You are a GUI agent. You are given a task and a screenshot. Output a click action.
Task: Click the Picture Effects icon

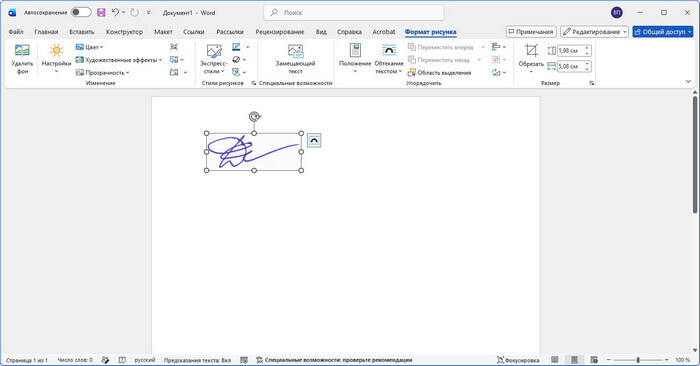(x=236, y=60)
